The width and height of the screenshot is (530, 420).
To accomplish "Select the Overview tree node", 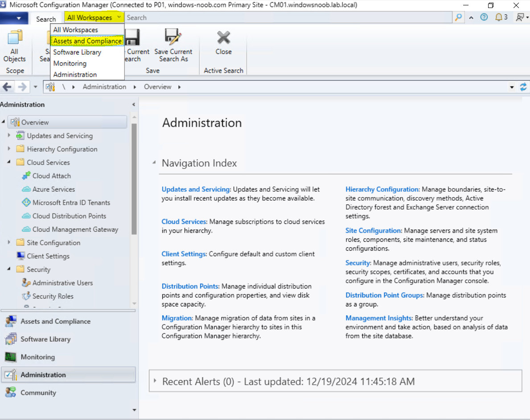I will (x=67, y=122).
